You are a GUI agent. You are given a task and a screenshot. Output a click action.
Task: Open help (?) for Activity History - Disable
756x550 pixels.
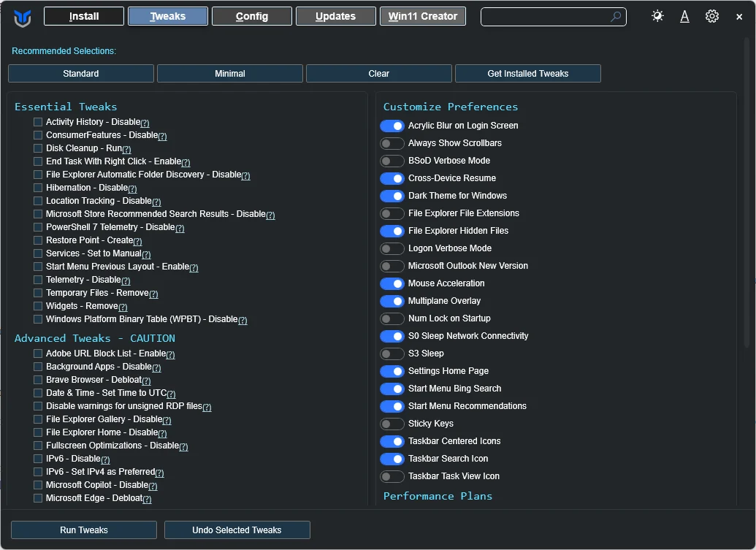click(145, 123)
